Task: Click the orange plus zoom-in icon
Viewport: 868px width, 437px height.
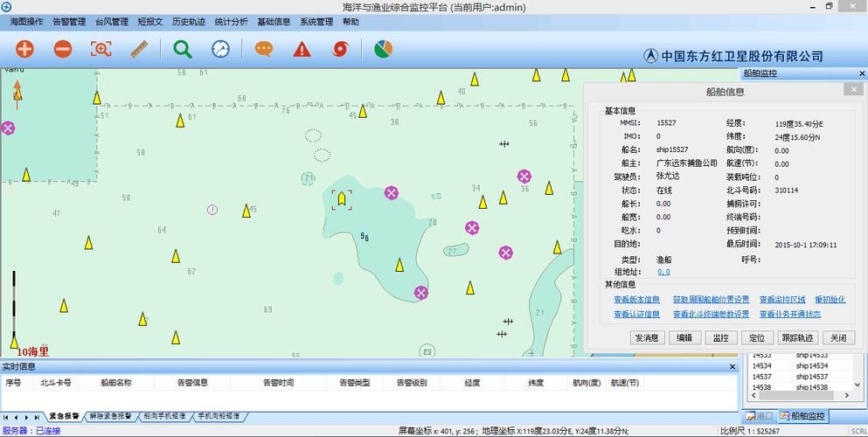Action: tap(24, 49)
